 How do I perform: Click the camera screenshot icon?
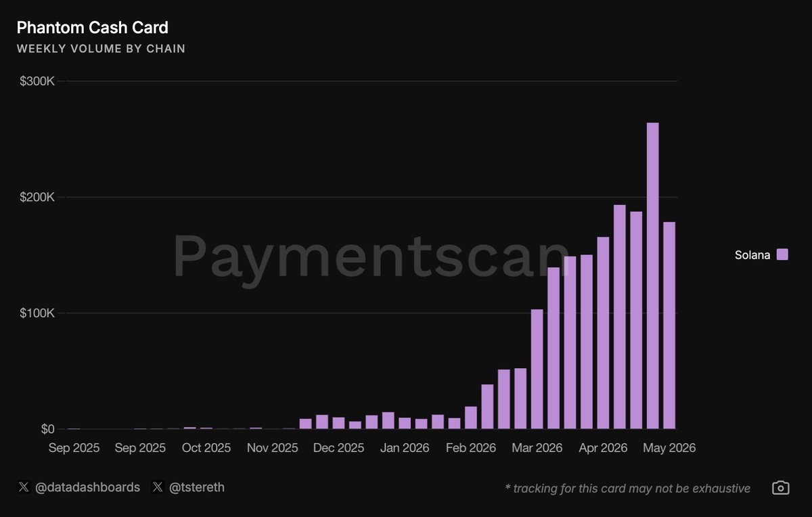(x=780, y=488)
